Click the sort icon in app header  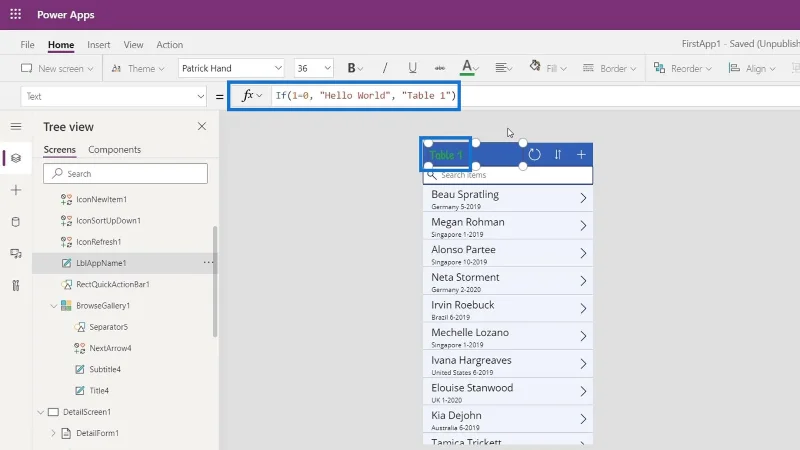(x=558, y=155)
